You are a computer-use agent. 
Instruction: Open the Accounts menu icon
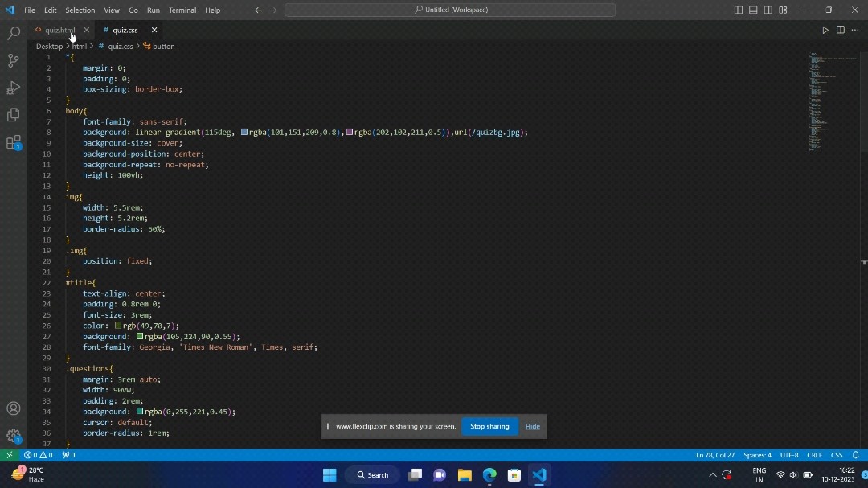pos(14,408)
